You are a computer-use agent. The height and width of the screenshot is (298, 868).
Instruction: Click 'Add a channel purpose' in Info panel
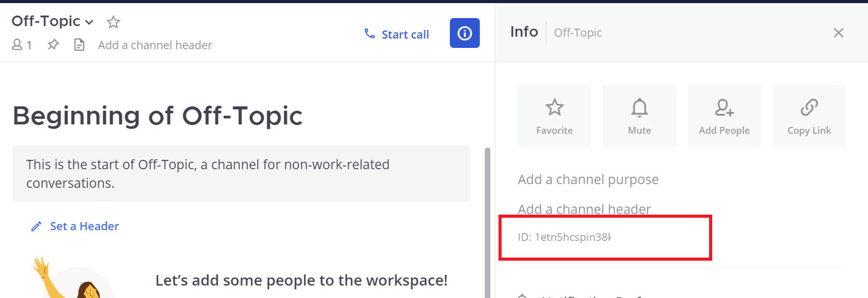click(588, 179)
